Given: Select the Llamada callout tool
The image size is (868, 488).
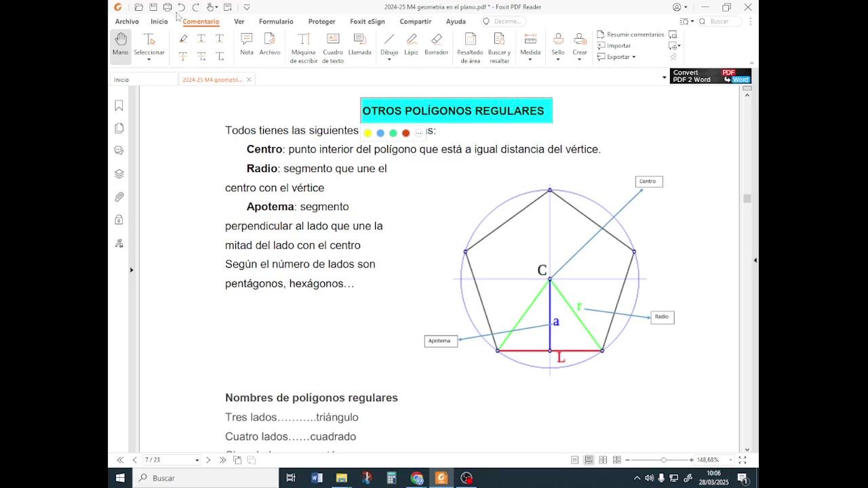Looking at the screenshot, I should [x=360, y=44].
